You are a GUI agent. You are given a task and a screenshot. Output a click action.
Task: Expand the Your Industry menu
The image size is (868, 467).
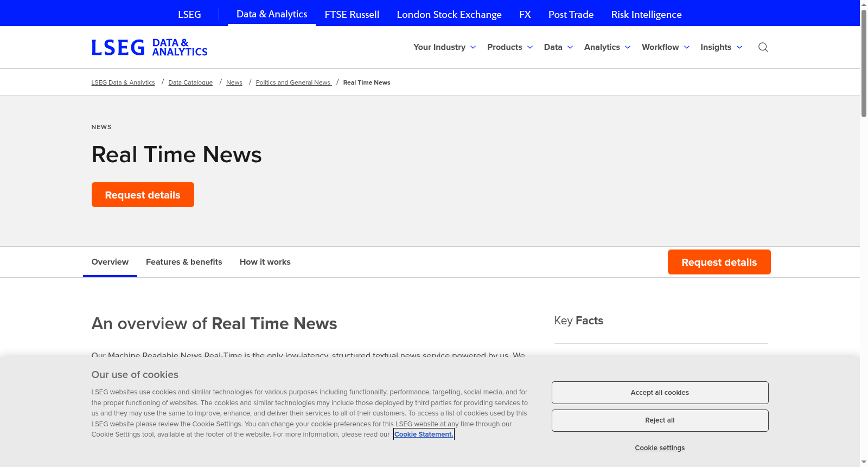(445, 47)
